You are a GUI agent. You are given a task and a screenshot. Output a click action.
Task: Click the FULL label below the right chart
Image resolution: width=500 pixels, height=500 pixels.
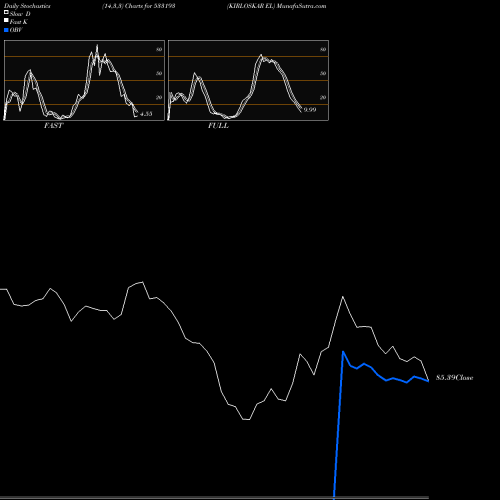coord(218,126)
